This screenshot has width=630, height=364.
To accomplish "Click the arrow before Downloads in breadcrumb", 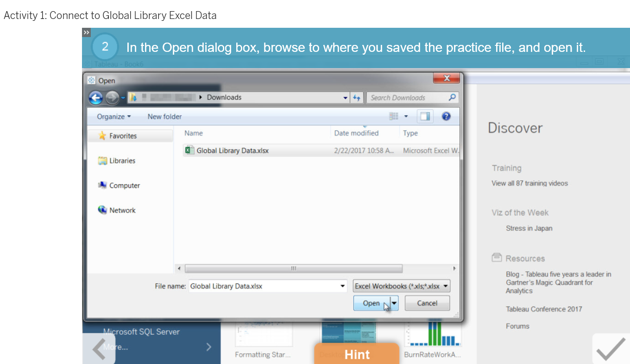I will [x=201, y=97].
